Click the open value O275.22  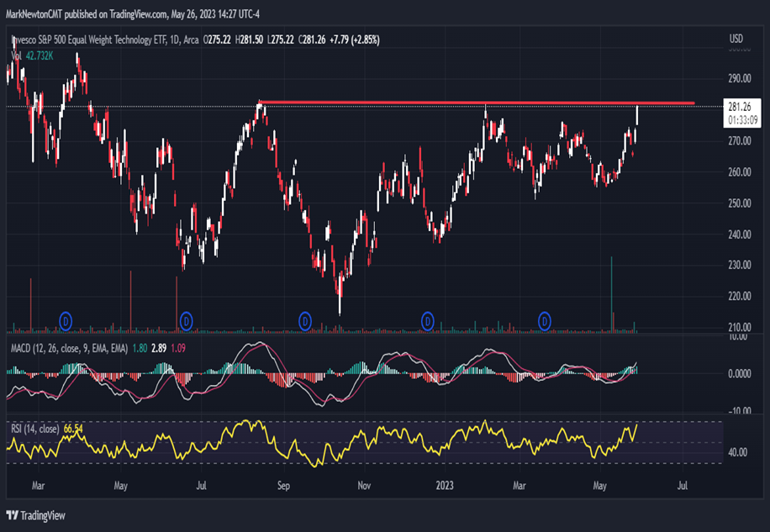pyautogui.click(x=217, y=40)
